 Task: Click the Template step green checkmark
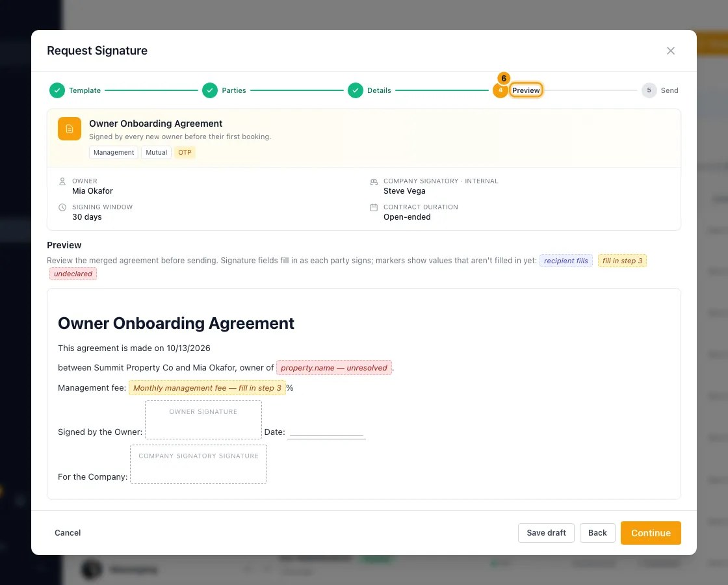tap(57, 90)
